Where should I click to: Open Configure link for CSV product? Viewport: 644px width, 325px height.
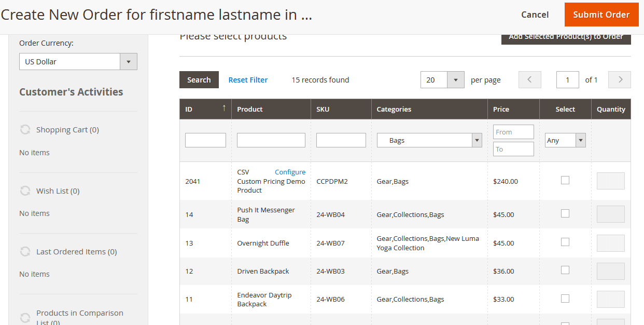coord(290,172)
